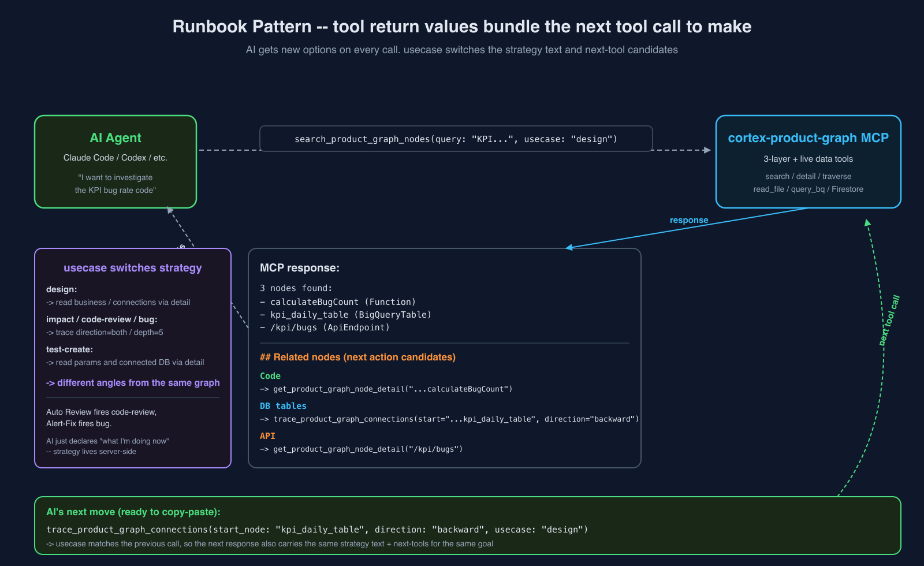Viewport: 924px width, 566px height.
Task: Click '-> different angles from the same graph'
Action: tap(133, 383)
